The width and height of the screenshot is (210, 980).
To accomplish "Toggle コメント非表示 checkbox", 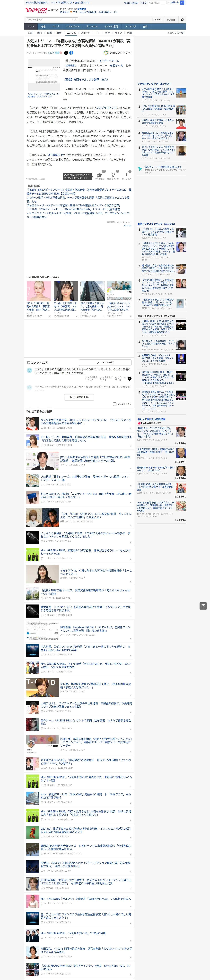I will click(x=115, y=404).
